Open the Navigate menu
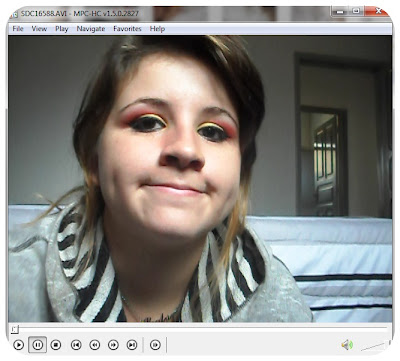 pyautogui.click(x=91, y=29)
